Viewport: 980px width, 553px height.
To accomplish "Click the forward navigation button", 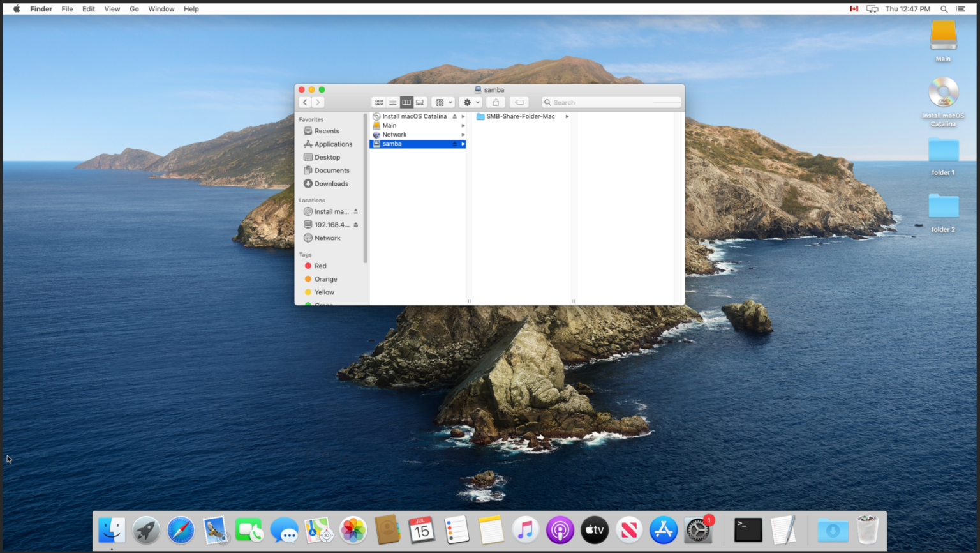I will (x=318, y=102).
